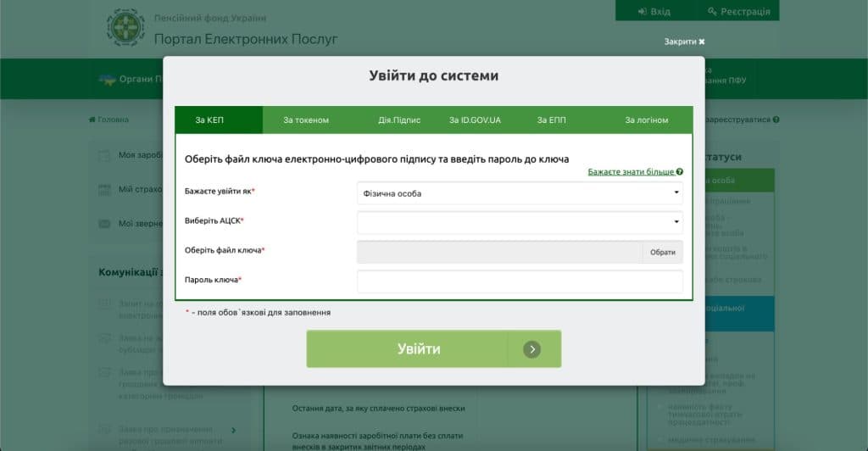Switch to the За ЕПП tab

point(551,120)
